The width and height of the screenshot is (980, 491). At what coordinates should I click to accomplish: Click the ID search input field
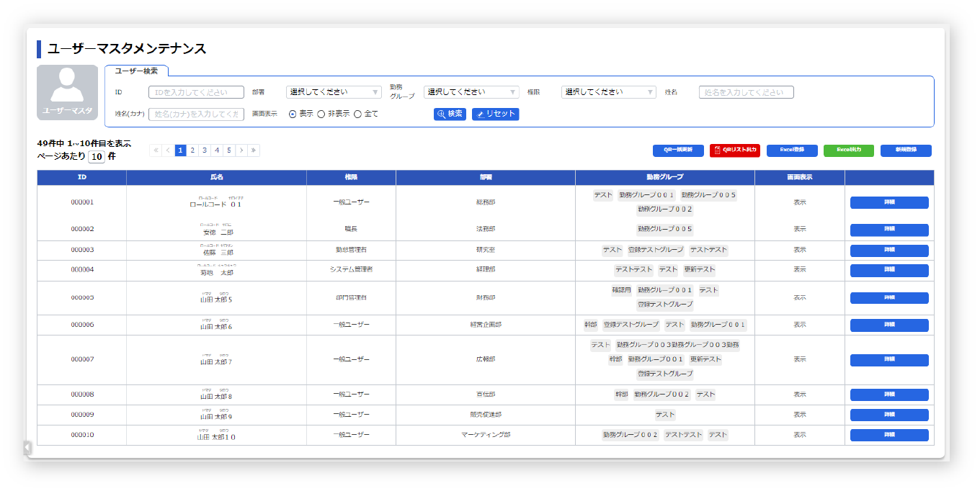[196, 92]
